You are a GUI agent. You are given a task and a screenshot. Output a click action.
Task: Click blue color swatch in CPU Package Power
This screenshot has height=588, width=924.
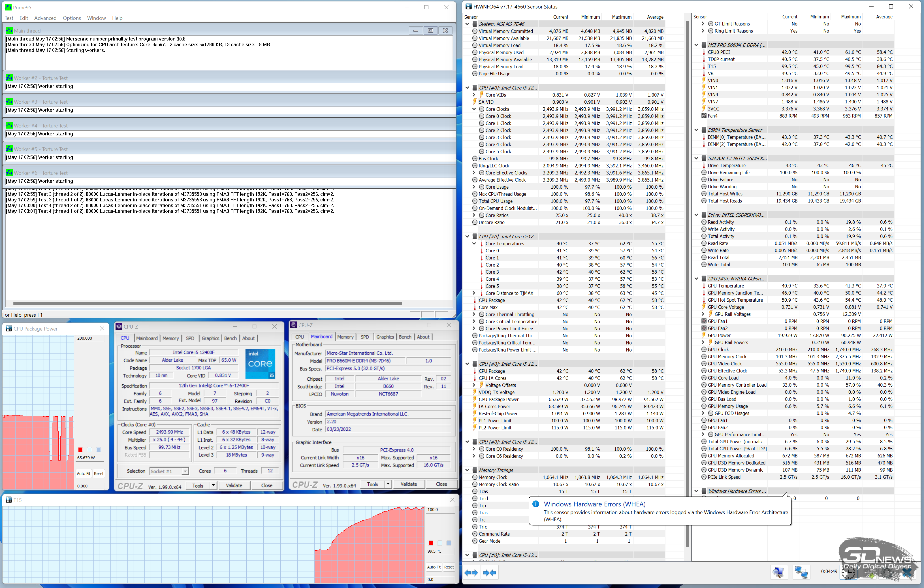(x=99, y=449)
